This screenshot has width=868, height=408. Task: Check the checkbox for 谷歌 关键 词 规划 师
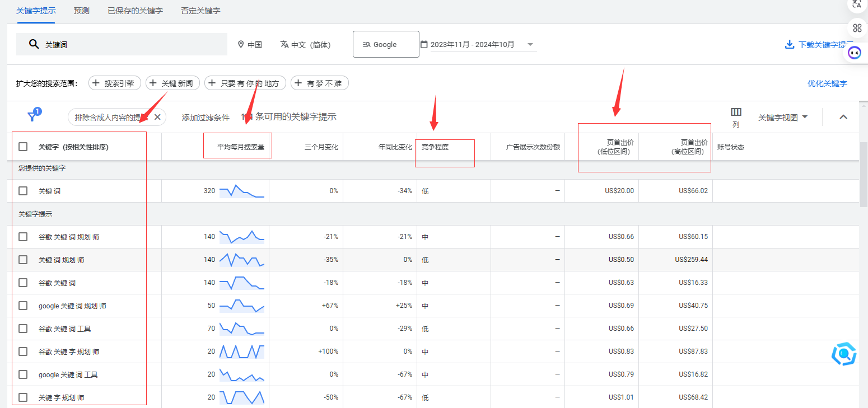22,236
